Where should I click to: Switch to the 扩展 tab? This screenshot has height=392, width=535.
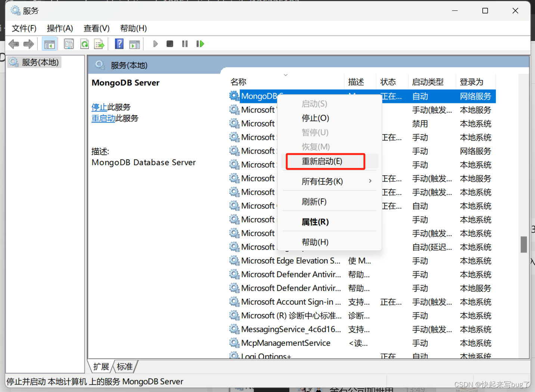pos(101,367)
